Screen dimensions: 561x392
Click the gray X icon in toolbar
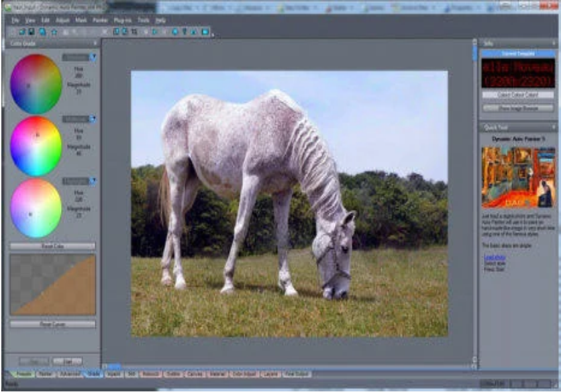coord(105,32)
